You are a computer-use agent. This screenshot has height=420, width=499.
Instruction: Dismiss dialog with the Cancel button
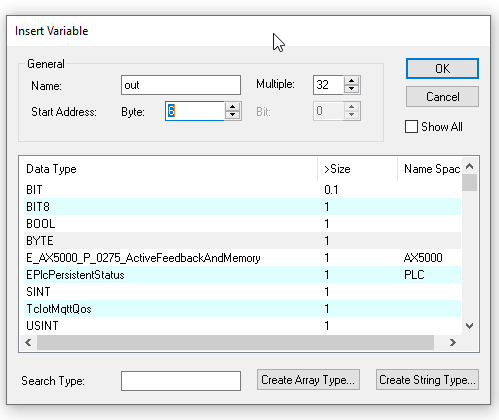coord(442,97)
